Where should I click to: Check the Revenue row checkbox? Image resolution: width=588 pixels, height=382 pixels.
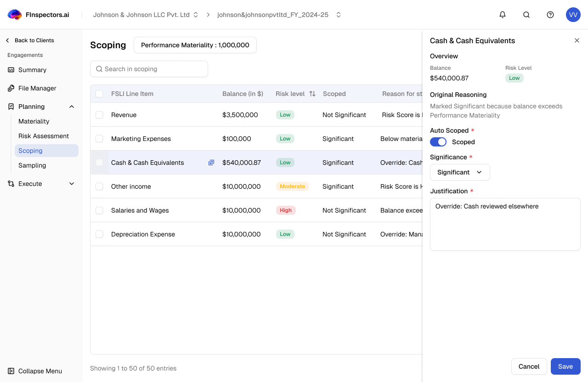(x=99, y=115)
